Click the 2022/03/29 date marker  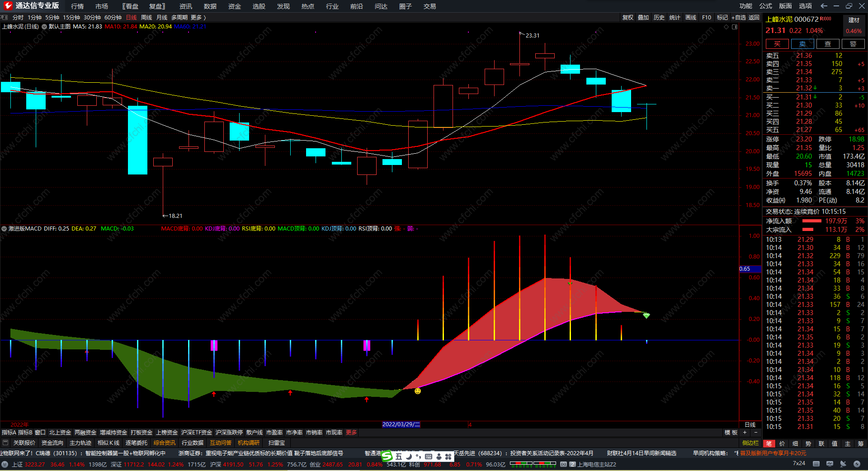pyautogui.click(x=401, y=424)
